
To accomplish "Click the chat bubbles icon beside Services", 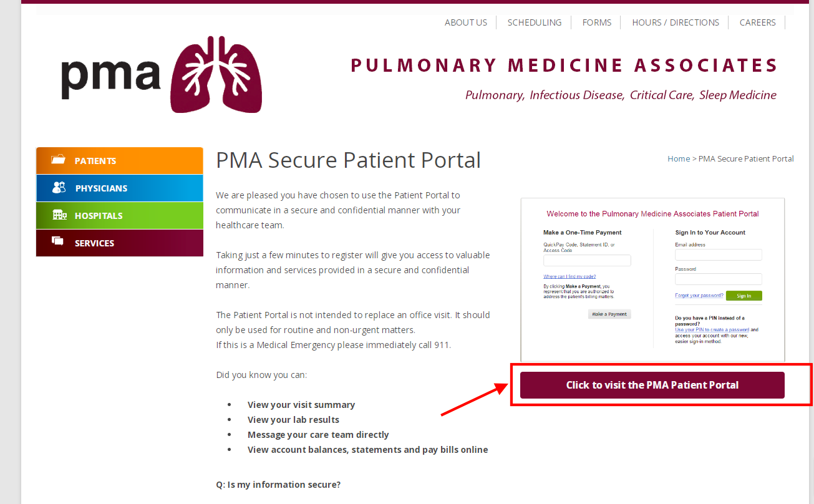I will pos(58,242).
